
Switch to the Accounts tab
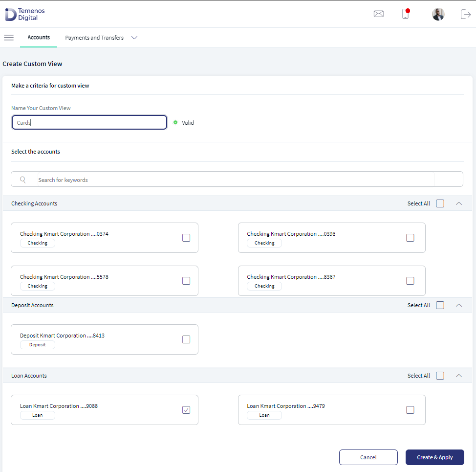point(39,37)
